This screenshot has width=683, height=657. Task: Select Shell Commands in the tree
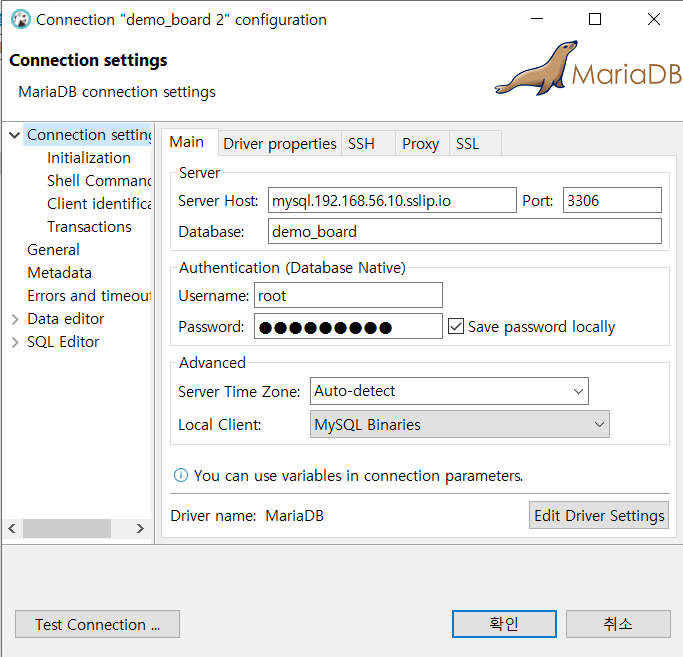coord(99,181)
